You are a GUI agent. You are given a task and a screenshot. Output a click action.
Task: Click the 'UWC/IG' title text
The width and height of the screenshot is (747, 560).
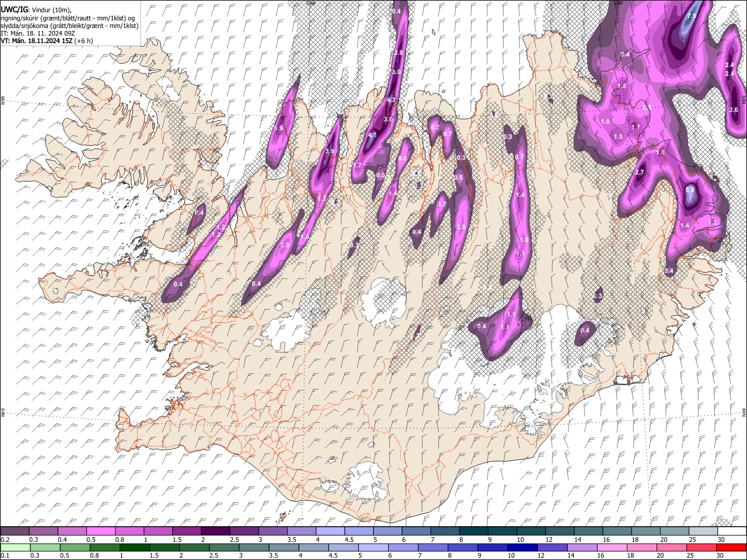coord(15,10)
